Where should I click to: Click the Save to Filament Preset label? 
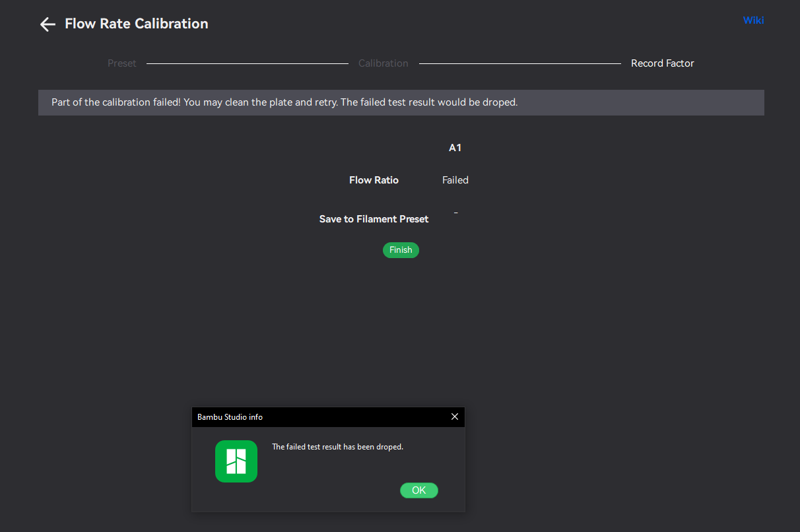point(374,219)
